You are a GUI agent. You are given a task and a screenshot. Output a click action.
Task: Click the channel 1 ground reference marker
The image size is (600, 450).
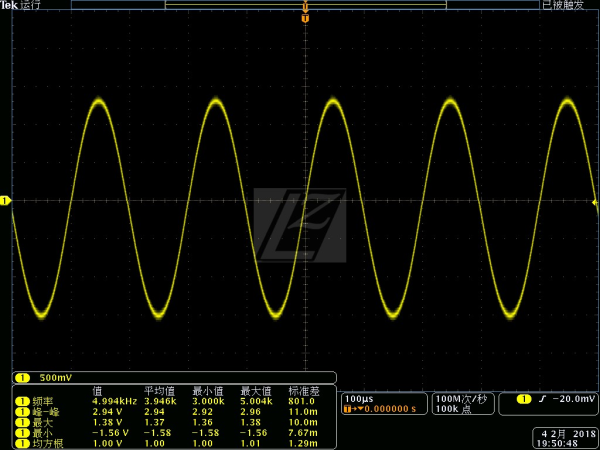click(x=5, y=201)
